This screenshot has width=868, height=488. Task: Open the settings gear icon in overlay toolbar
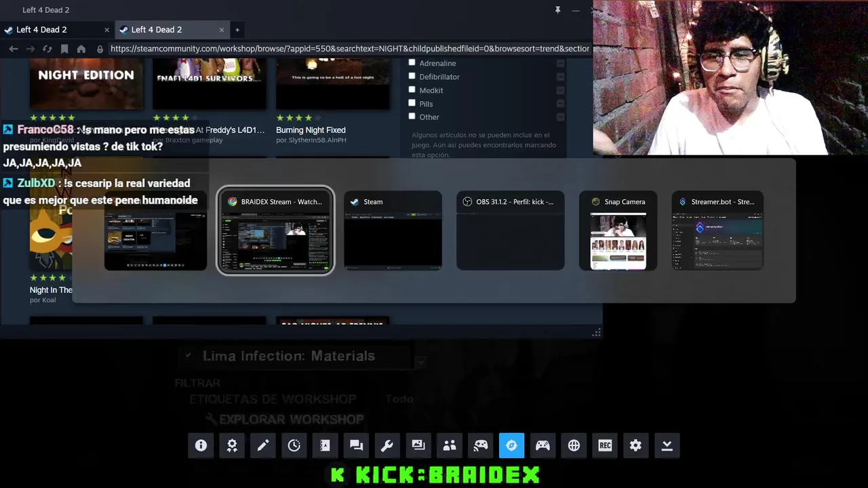635,445
